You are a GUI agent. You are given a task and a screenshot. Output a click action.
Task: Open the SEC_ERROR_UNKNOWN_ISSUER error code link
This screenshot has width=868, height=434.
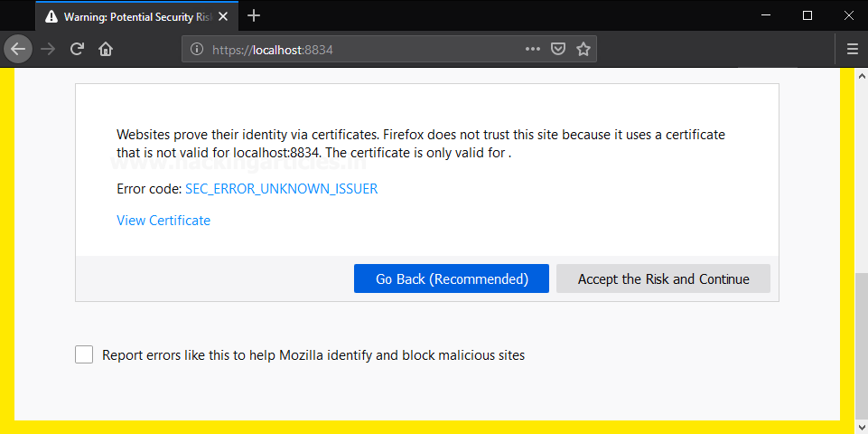coord(281,189)
